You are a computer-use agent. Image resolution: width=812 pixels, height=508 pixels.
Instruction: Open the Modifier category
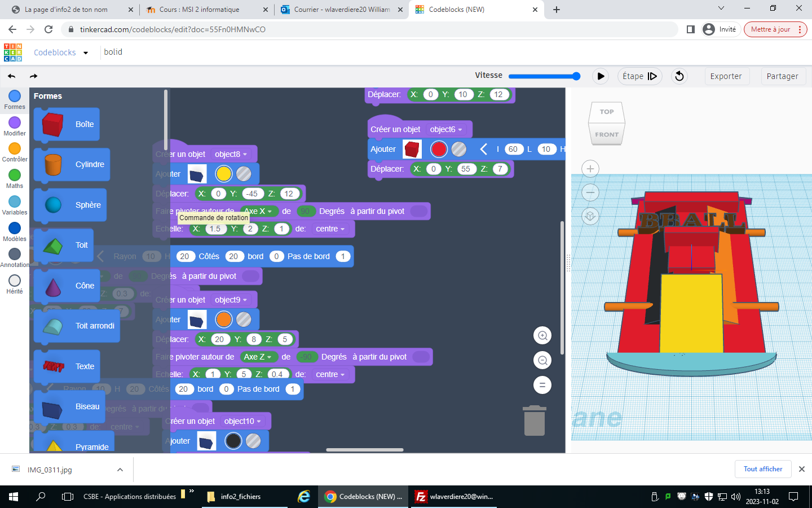tap(15, 126)
